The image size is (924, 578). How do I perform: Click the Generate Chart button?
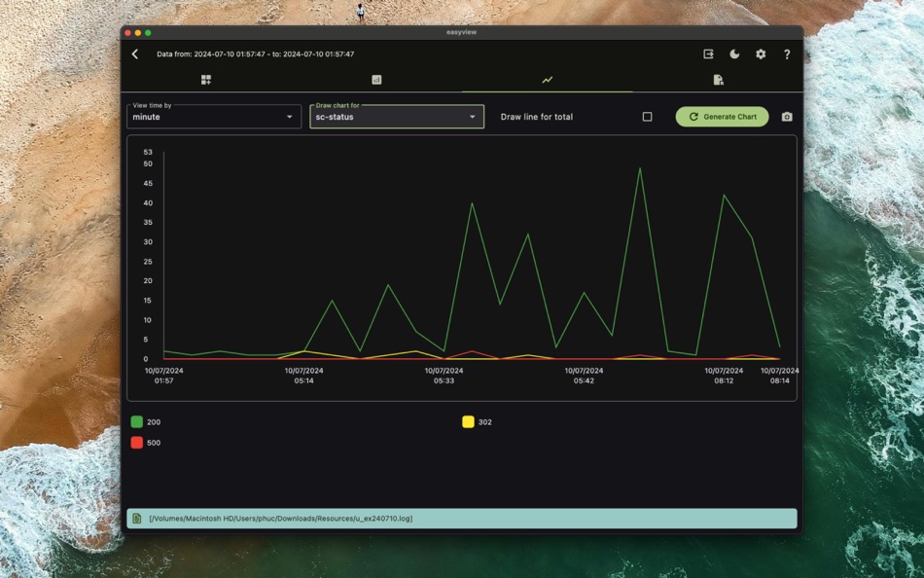pos(722,117)
